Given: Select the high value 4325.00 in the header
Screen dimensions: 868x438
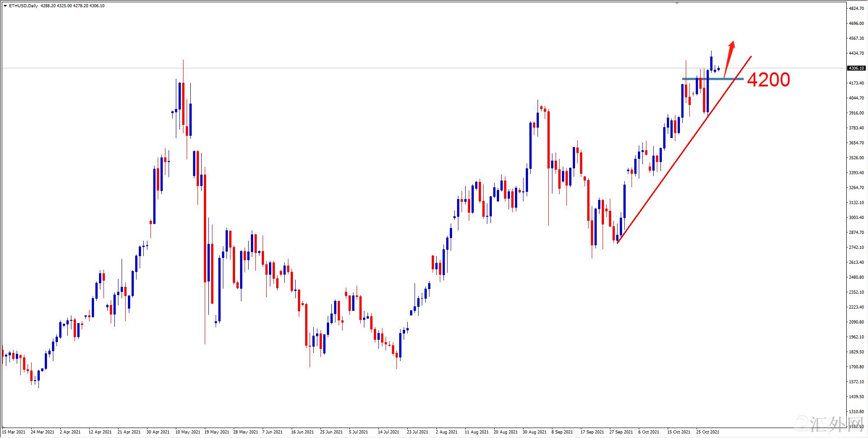Looking at the screenshot, I should (64, 6).
